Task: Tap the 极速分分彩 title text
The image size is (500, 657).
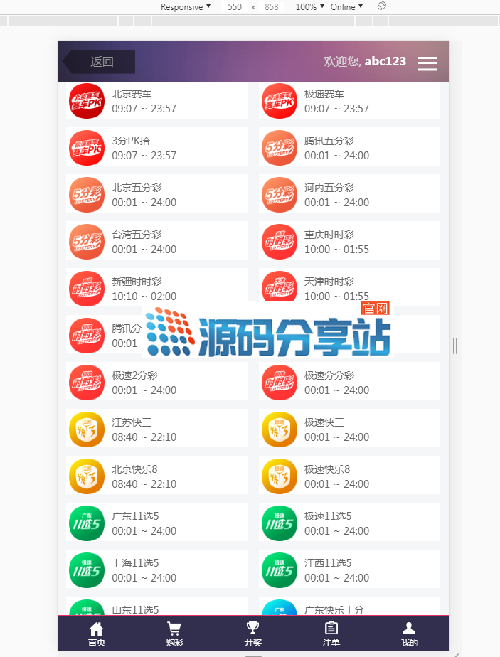Action: coord(329,376)
